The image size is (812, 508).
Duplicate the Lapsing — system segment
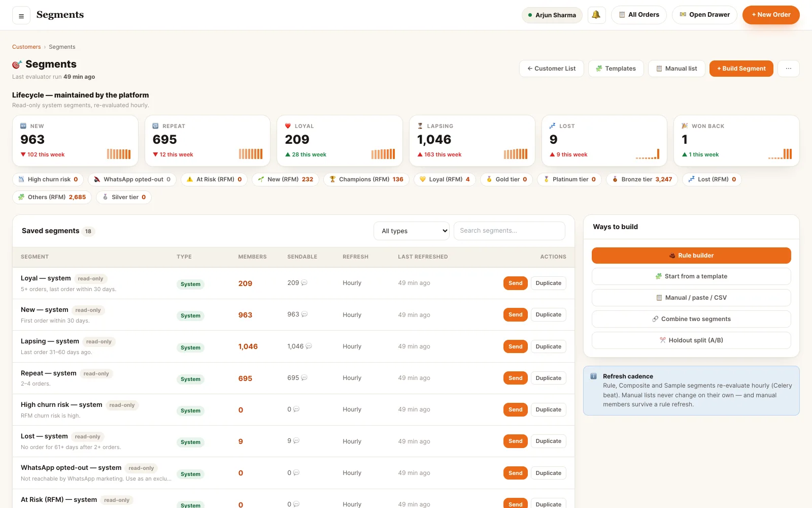click(548, 346)
